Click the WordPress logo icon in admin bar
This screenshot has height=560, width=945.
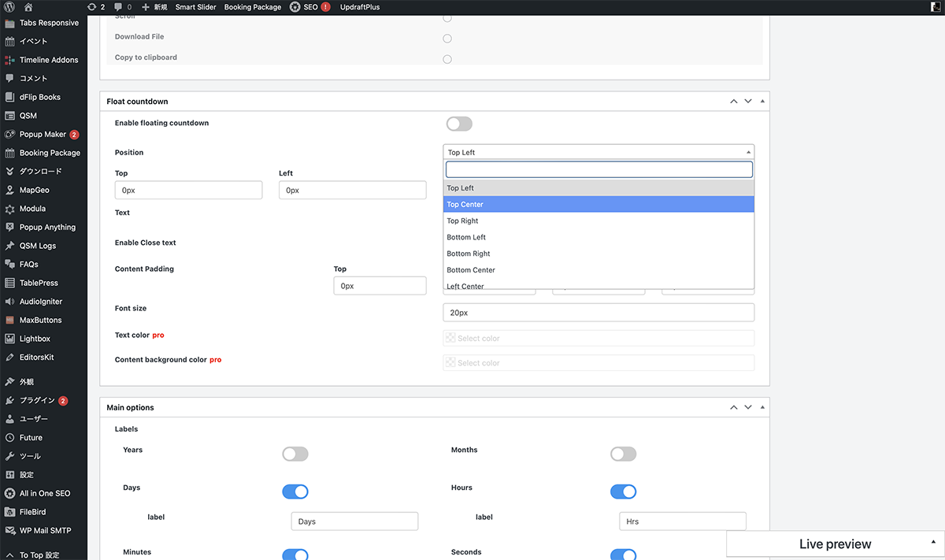click(9, 7)
